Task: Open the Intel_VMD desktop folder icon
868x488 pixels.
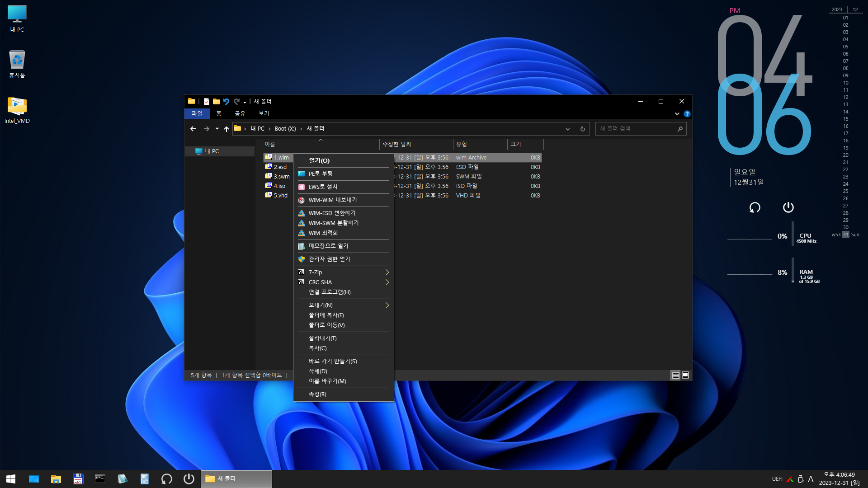Action: pos(17,110)
